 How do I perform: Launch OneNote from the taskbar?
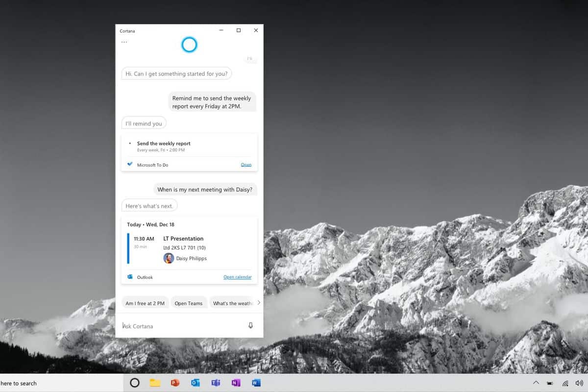pos(236,383)
